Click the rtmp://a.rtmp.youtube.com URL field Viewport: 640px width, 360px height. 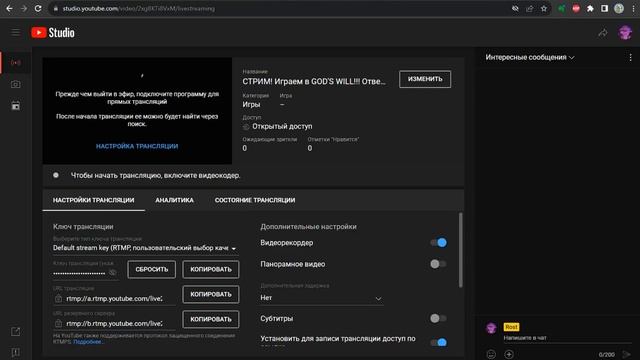pos(114,299)
